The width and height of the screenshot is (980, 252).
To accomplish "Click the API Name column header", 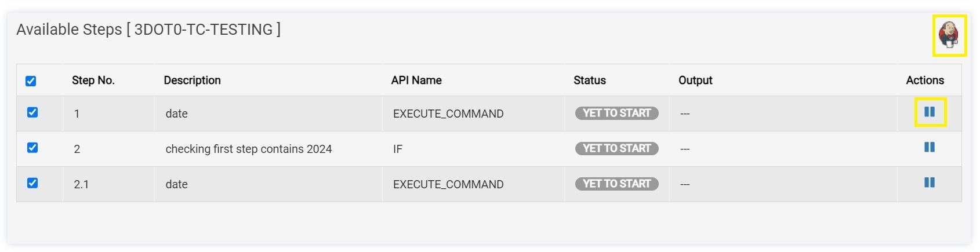I will (x=416, y=81).
